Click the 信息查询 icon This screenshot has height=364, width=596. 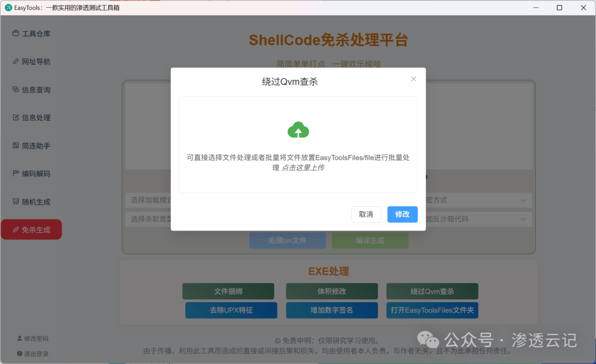(15, 89)
